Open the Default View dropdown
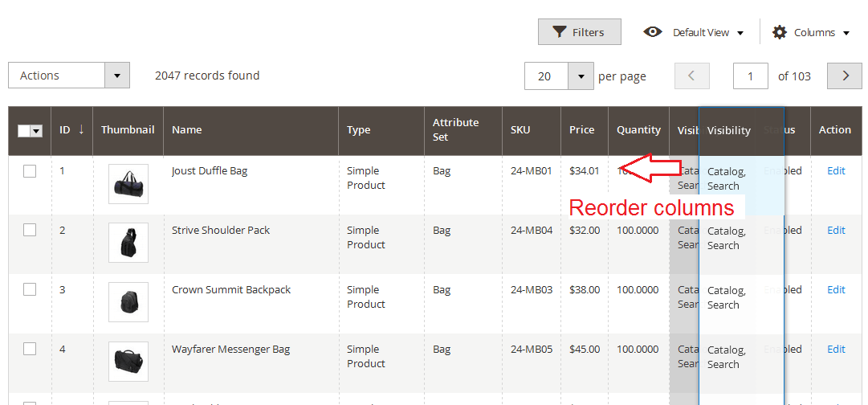 tap(693, 32)
